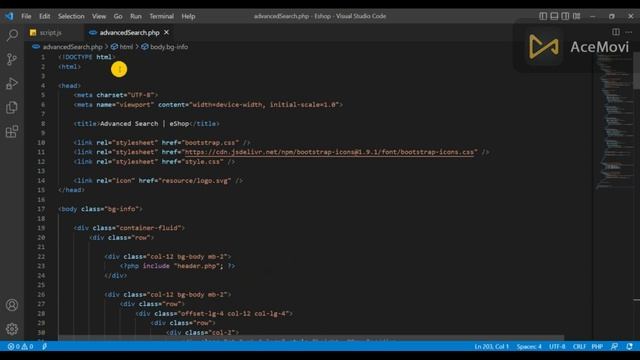Toggle the secondary side bar layout icon
640x360 pixels.
pyautogui.click(x=565, y=16)
